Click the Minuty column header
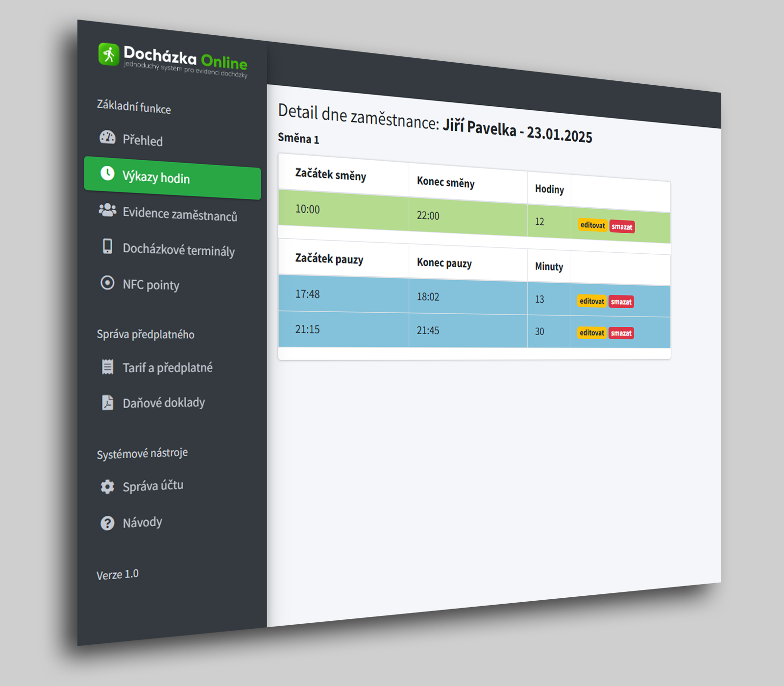784x686 pixels. click(549, 267)
